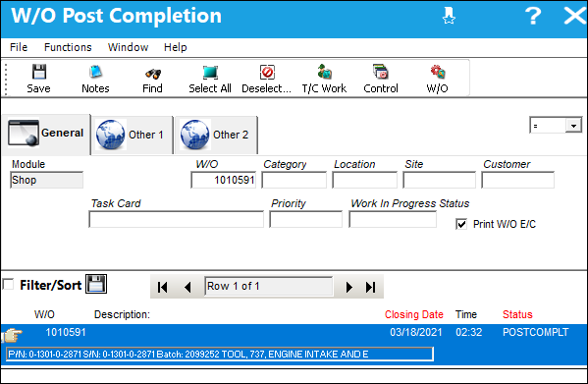This screenshot has width=588, height=384.
Task: Click the Description column header
Action: click(122, 314)
